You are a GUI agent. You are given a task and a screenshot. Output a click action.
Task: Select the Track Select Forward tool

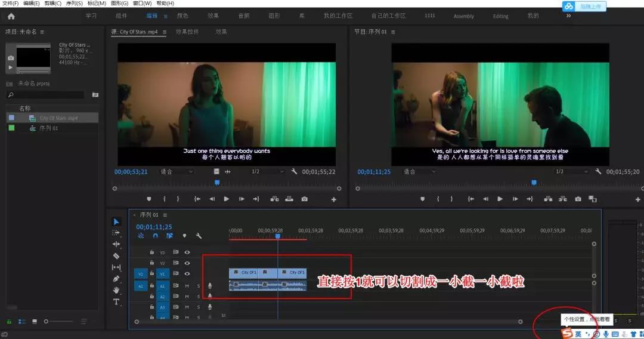tap(116, 233)
